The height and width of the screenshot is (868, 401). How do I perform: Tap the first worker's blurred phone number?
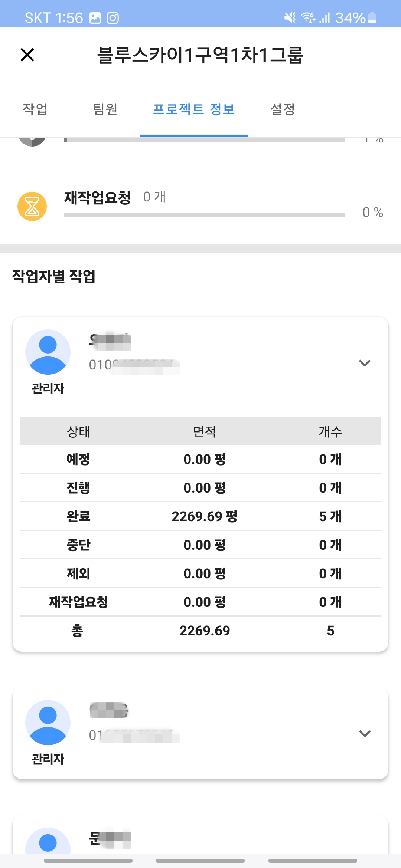coord(134,365)
